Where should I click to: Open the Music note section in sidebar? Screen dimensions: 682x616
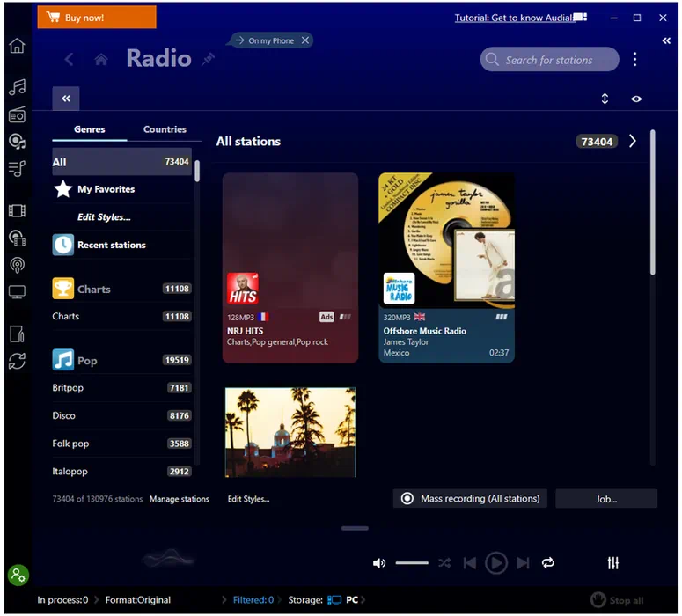17,87
